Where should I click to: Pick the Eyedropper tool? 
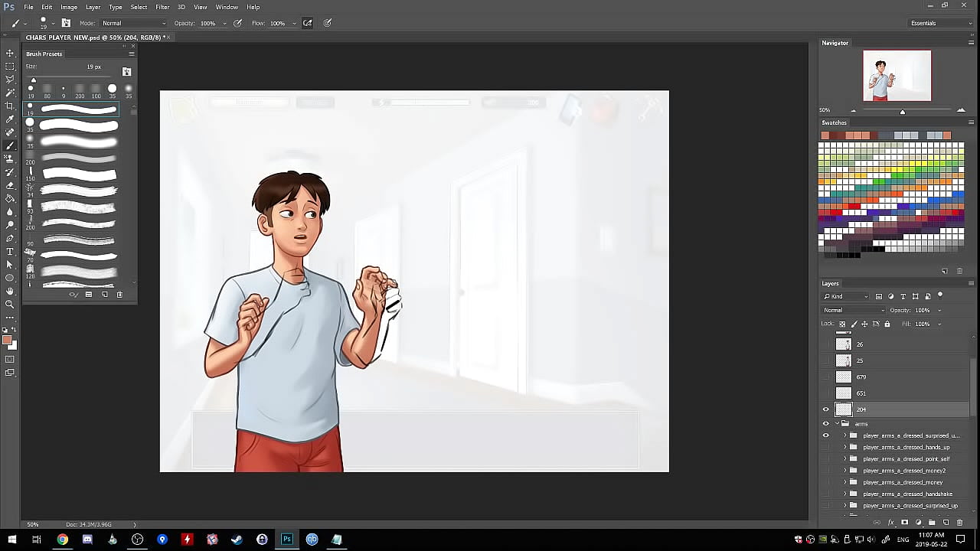coord(10,119)
